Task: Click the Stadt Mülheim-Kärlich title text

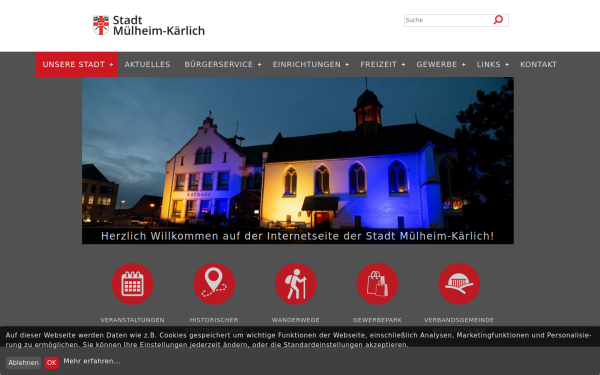Action: point(159,25)
